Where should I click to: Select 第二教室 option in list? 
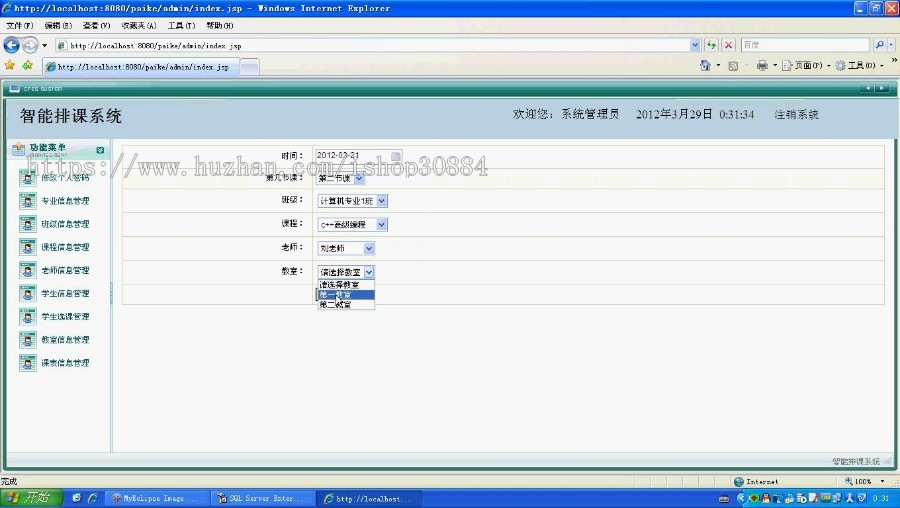click(x=346, y=305)
